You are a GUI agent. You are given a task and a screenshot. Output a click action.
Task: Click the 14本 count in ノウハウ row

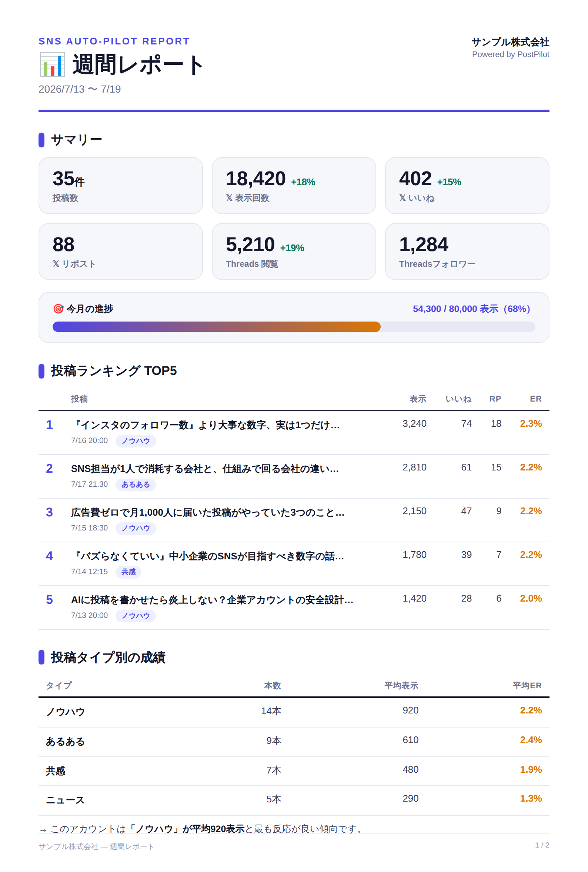pos(271,711)
